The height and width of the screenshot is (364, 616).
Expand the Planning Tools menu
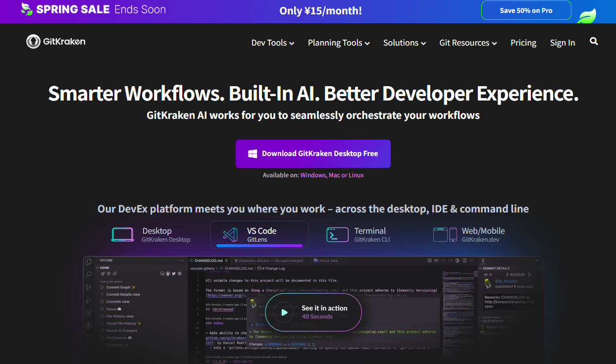coord(339,43)
